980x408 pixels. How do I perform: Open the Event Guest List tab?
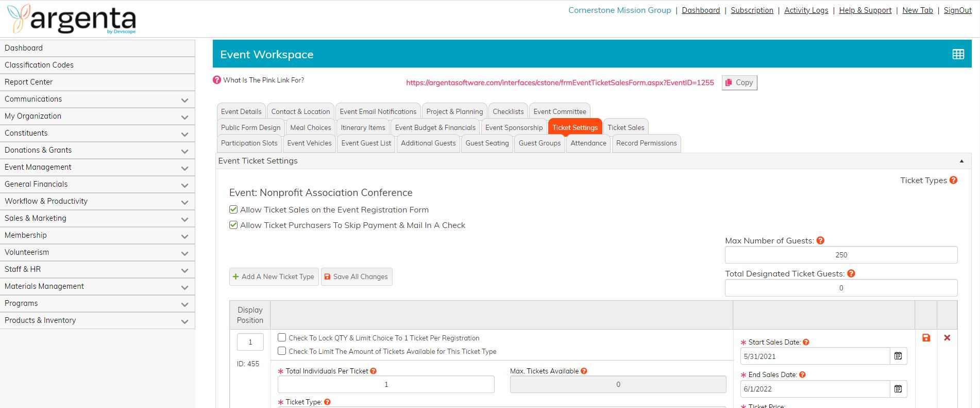[366, 143]
